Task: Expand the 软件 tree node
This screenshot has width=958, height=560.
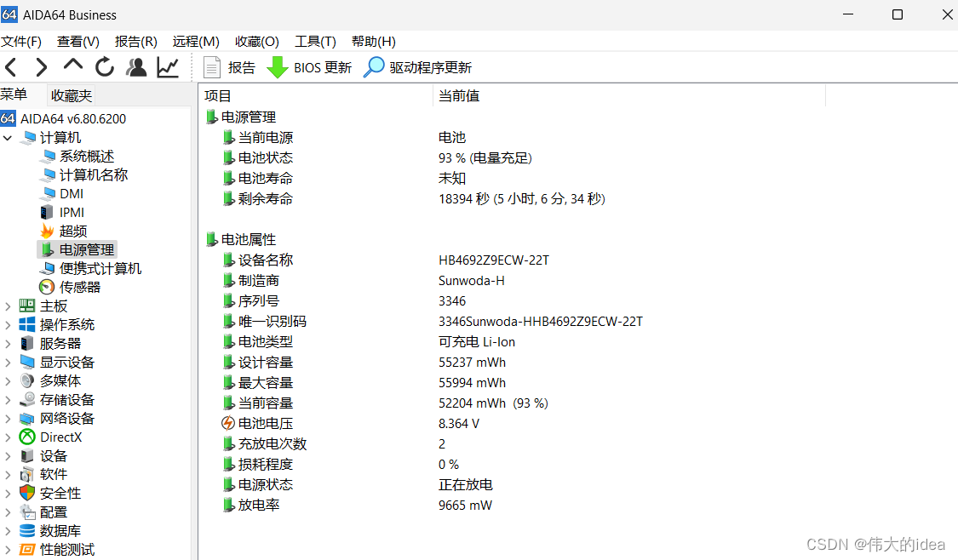Action: (x=8, y=475)
